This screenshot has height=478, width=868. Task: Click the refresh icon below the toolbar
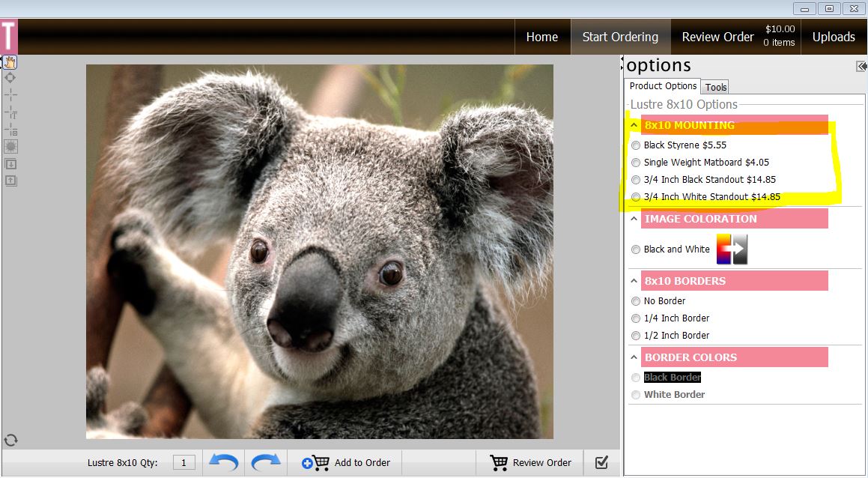point(10,441)
